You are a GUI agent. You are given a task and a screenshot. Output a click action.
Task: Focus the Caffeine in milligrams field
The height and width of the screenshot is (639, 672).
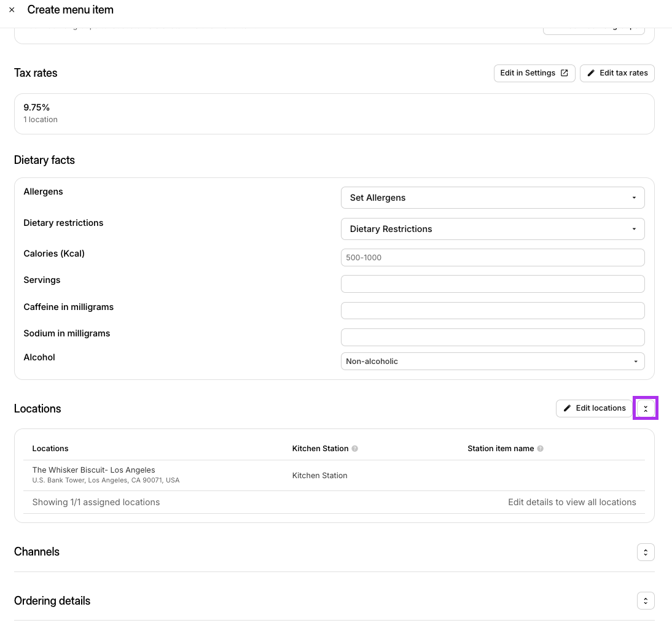(x=493, y=311)
